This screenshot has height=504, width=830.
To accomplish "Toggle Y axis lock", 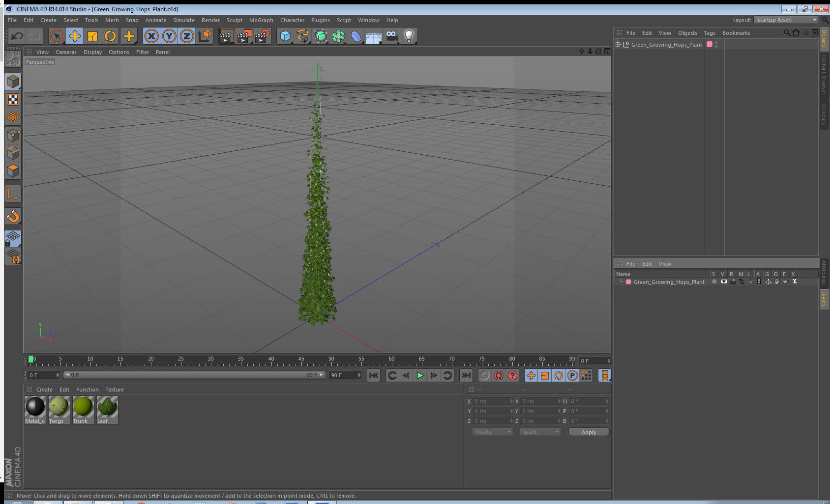I will coord(169,36).
